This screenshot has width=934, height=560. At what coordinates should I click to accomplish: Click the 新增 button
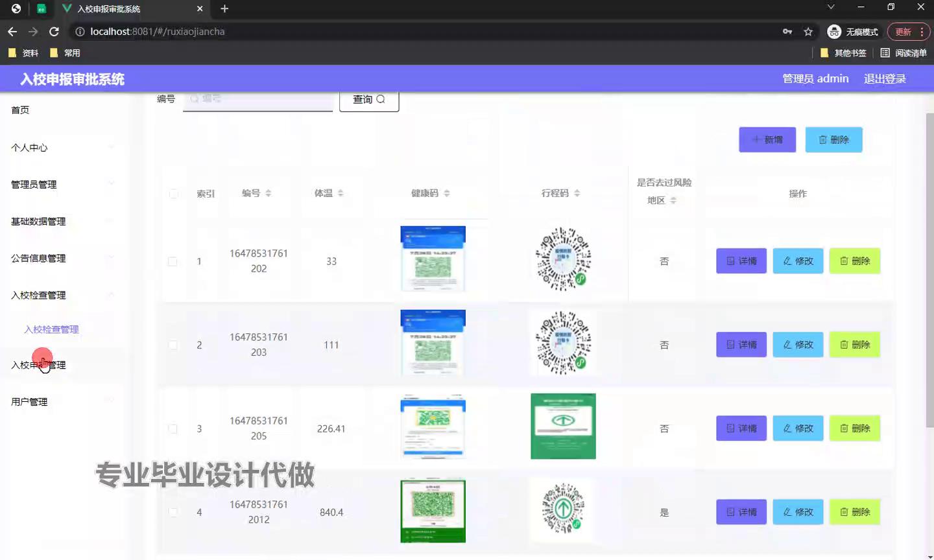(x=767, y=140)
